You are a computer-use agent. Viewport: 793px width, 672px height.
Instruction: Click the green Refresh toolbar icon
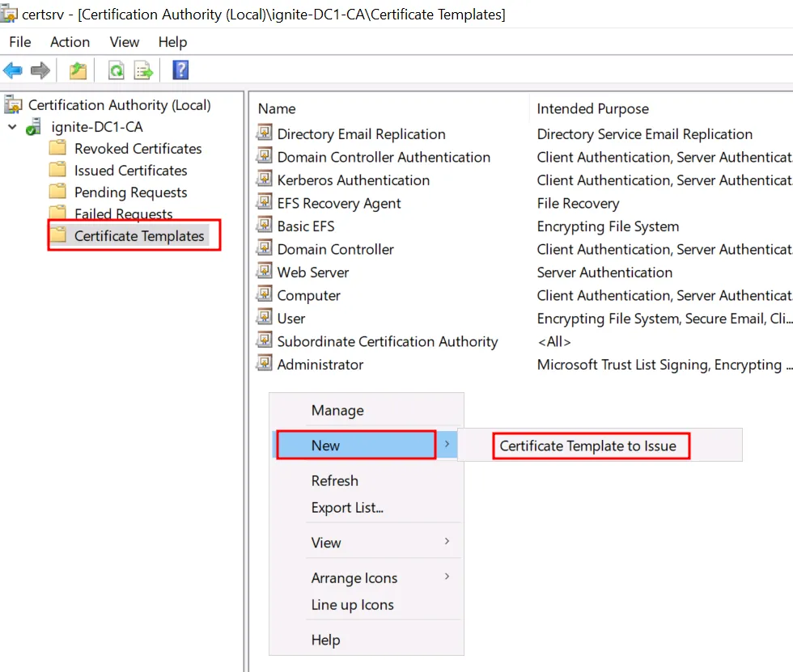tap(117, 71)
